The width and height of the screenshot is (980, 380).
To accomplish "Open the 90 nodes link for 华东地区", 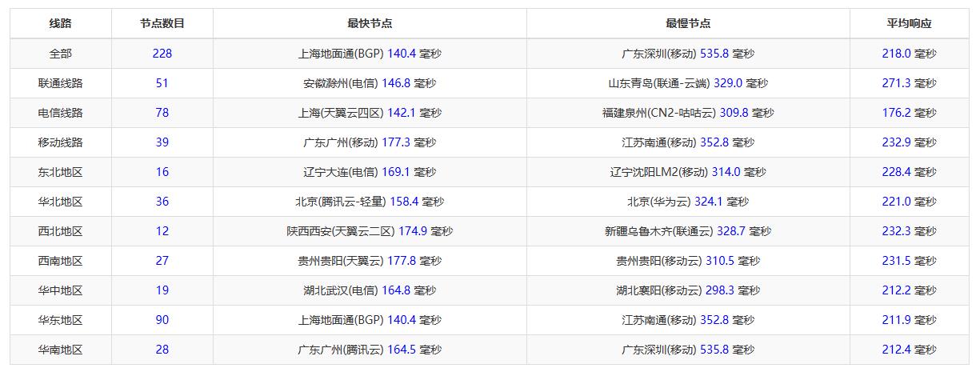I will click(x=162, y=320).
